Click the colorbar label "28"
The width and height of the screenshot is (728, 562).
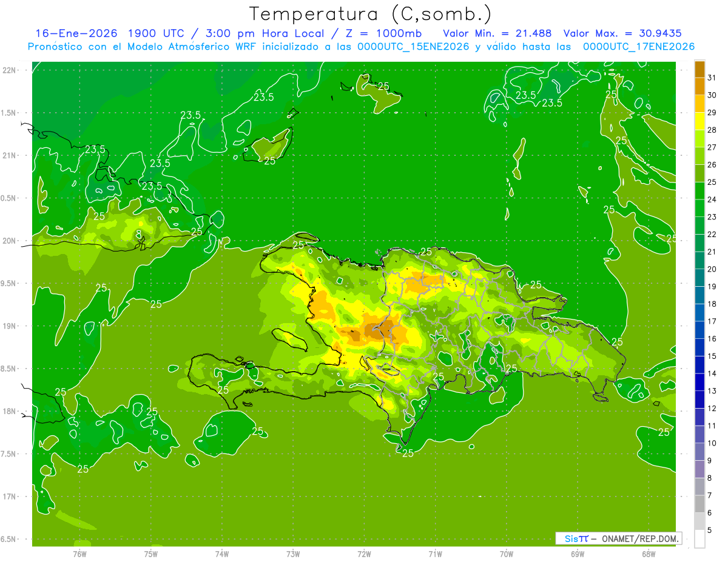pyautogui.click(x=712, y=130)
